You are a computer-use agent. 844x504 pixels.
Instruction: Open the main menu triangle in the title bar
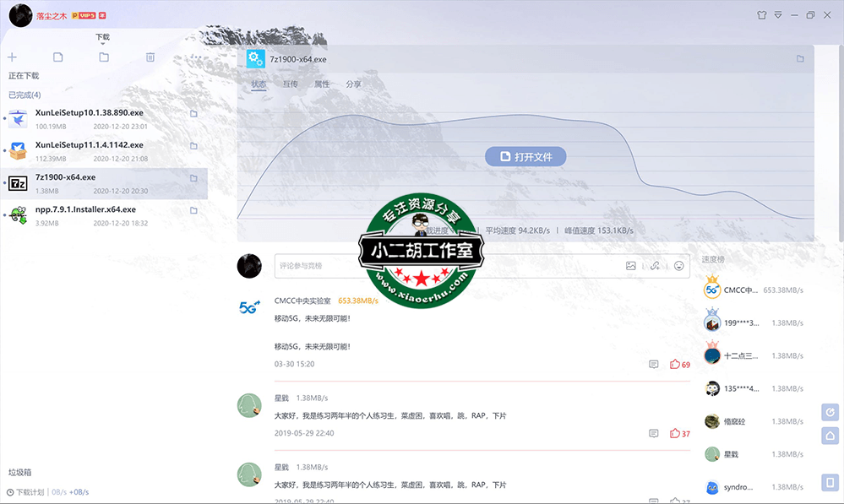[778, 15]
